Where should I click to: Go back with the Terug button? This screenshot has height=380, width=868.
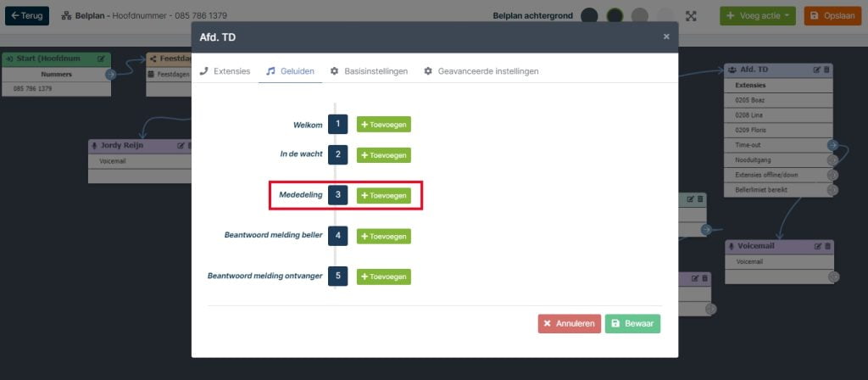(x=27, y=15)
